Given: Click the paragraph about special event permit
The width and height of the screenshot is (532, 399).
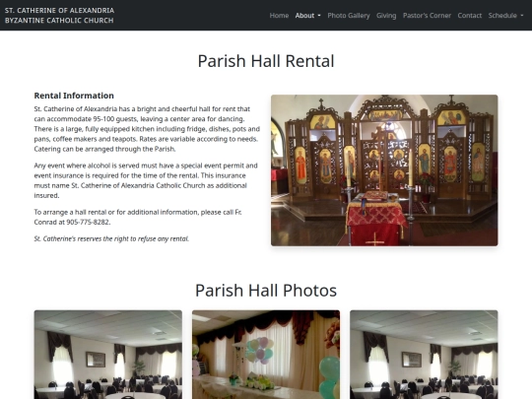Looking at the screenshot, I should [146, 180].
